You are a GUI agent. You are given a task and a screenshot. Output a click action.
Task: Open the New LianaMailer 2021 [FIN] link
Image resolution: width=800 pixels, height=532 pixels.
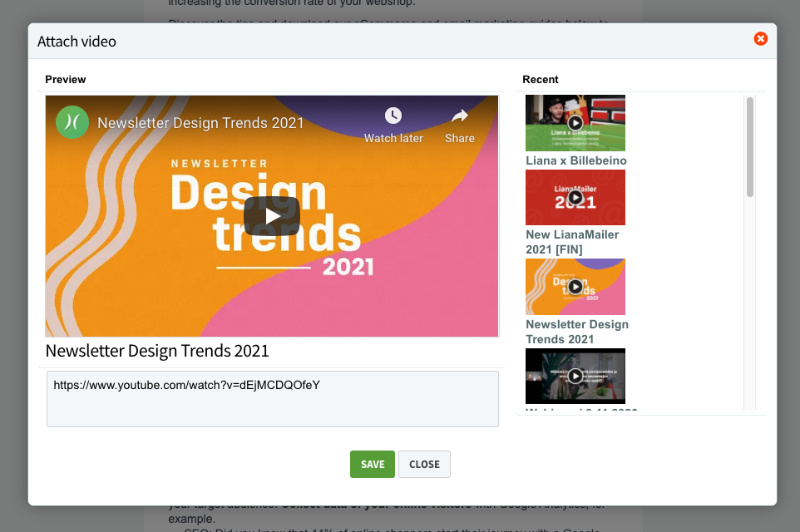pos(572,242)
